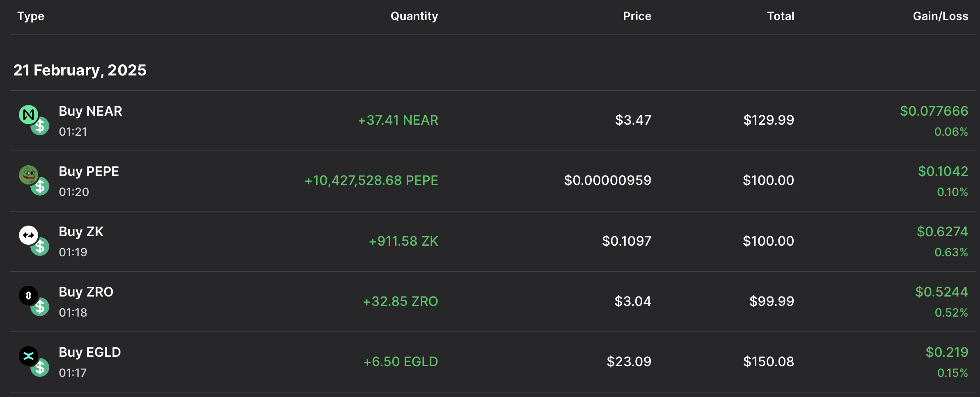Screen dimensions: 980x397
Task: Click the Price column header
Action: click(x=637, y=16)
